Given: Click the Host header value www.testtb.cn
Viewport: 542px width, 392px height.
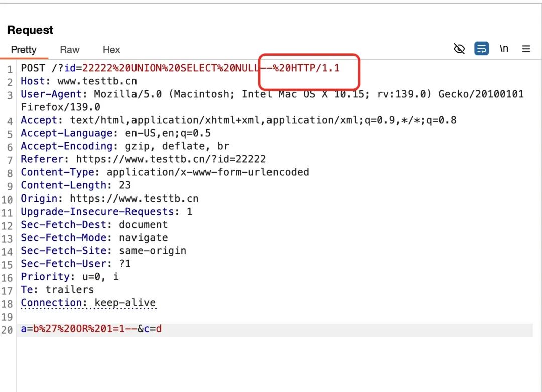Looking at the screenshot, I should [x=97, y=81].
